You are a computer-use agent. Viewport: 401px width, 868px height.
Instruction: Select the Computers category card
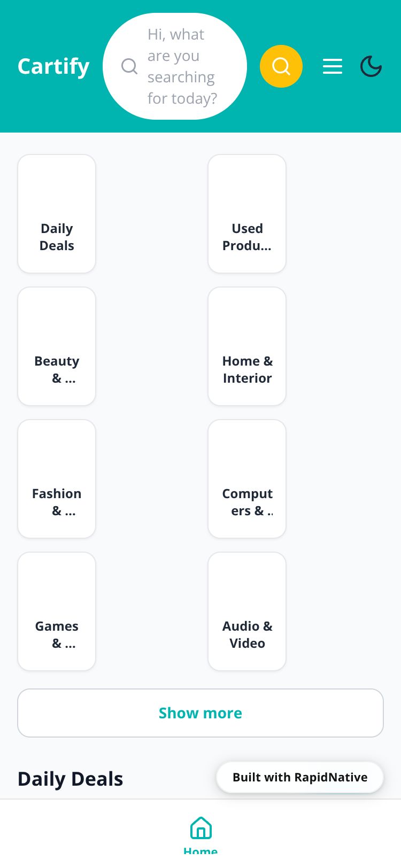(x=247, y=479)
